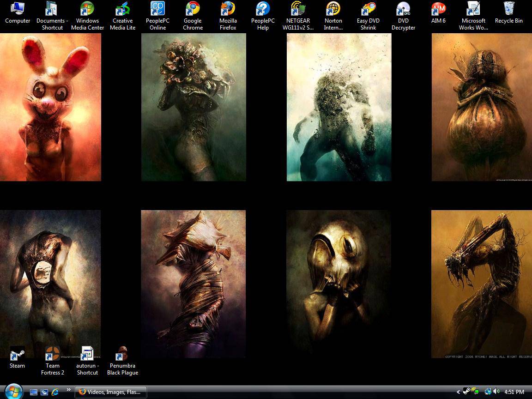Open Google Chrome desktop shortcut
532x399 pixels.
(x=193, y=9)
